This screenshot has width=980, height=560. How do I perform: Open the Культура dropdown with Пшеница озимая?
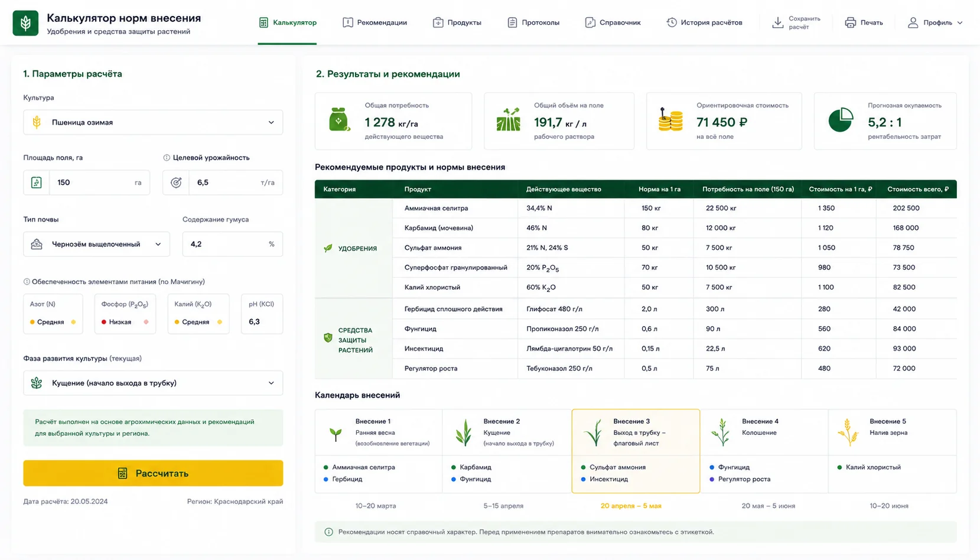tap(153, 122)
